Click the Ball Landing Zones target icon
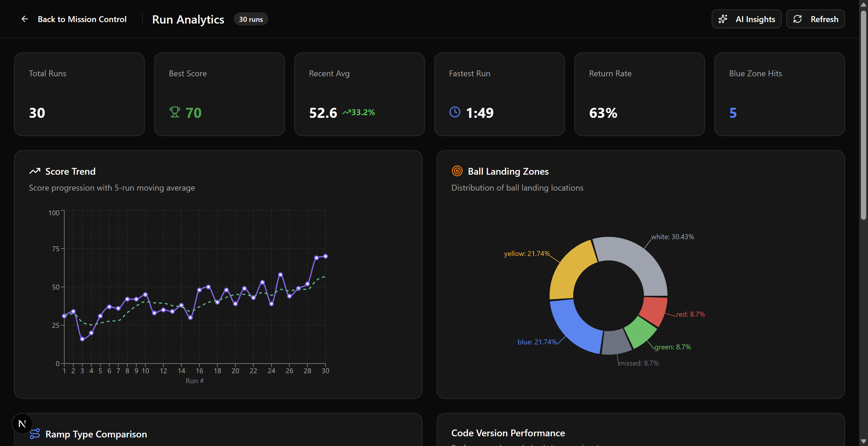868x446 pixels. (x=457, y=171)
